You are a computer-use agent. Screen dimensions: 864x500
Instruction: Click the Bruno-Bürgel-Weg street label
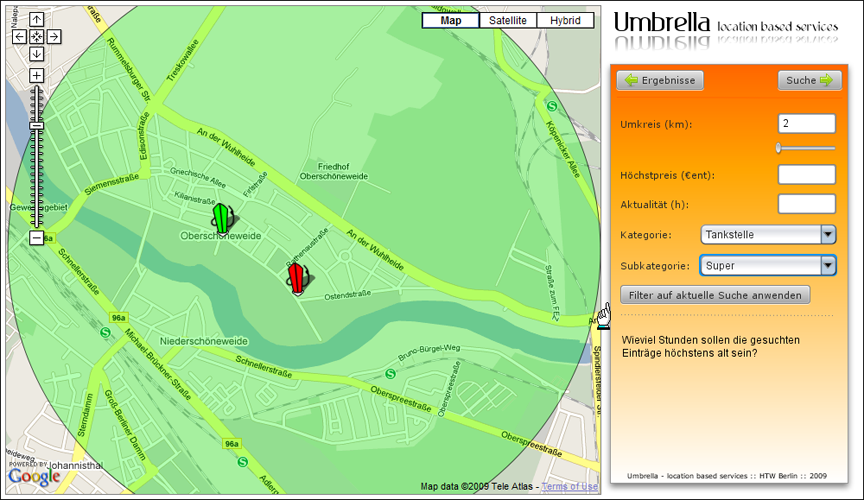click(x=429, y=353)
